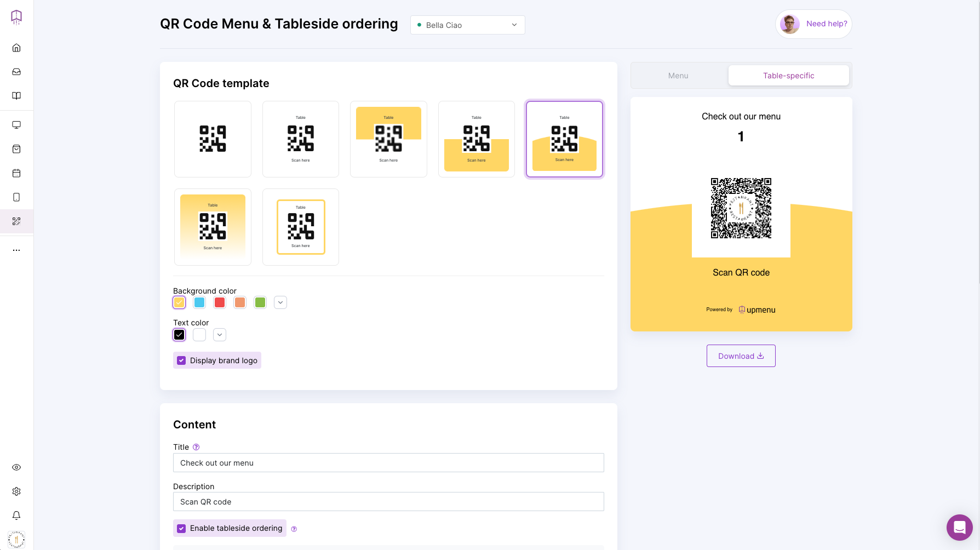Image resolution: width=980 pixels, height=550 pixels.
Task: Switch to the Table-specific tab
Action: pos(789,76)
